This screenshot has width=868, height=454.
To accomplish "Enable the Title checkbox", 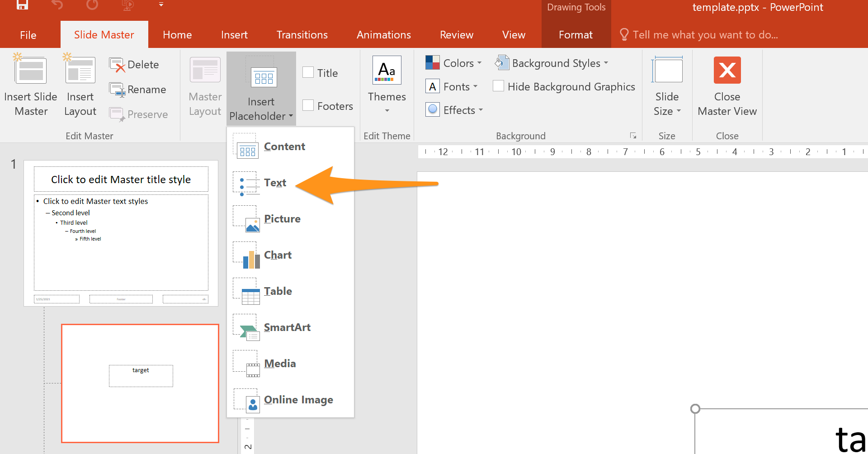I will [308, 73].
